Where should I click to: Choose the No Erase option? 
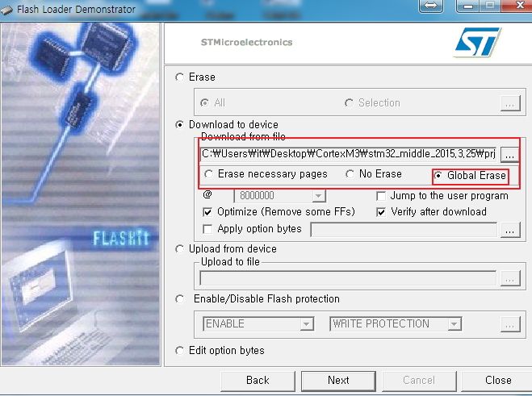tap(350, 174)
